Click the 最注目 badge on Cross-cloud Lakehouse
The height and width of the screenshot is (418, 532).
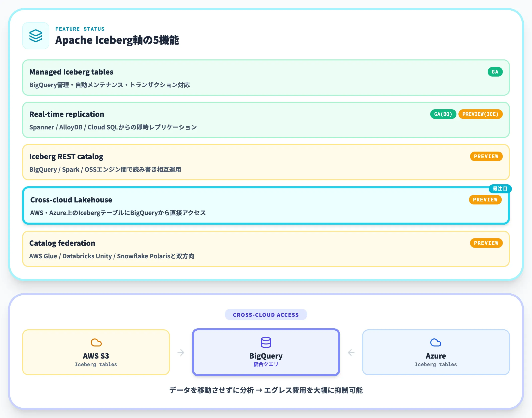click(x=500, y=189)
